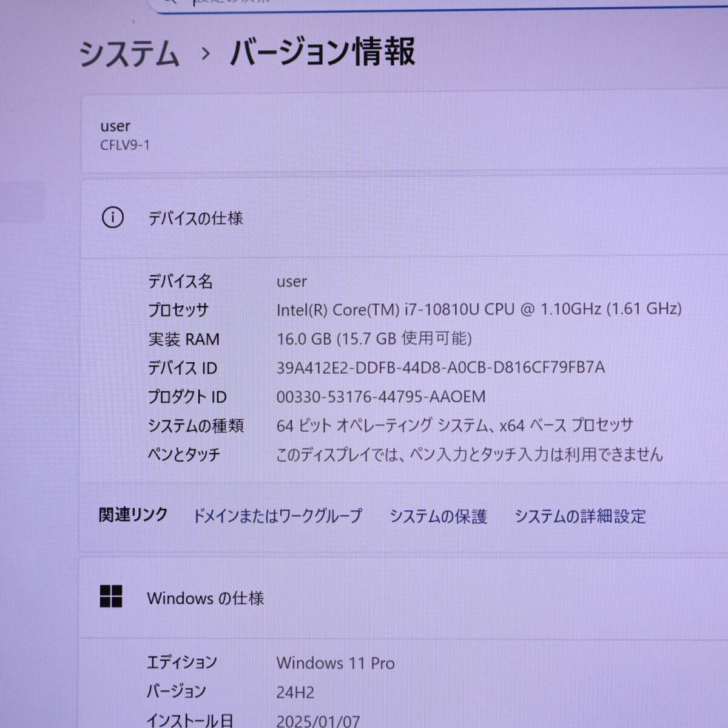Click the info icon beside デバイスの仕様
Image resolution: width=728 pixels, height=728 pixels.
click(112, 217)
